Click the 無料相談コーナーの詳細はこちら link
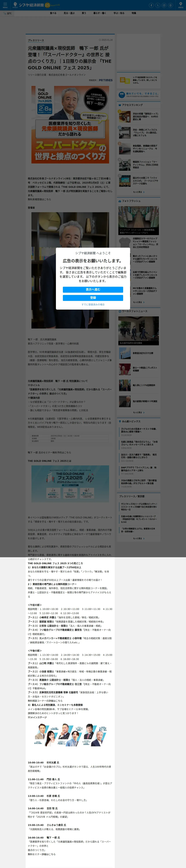This screenshot has width=186, height=868. [45, 701]
